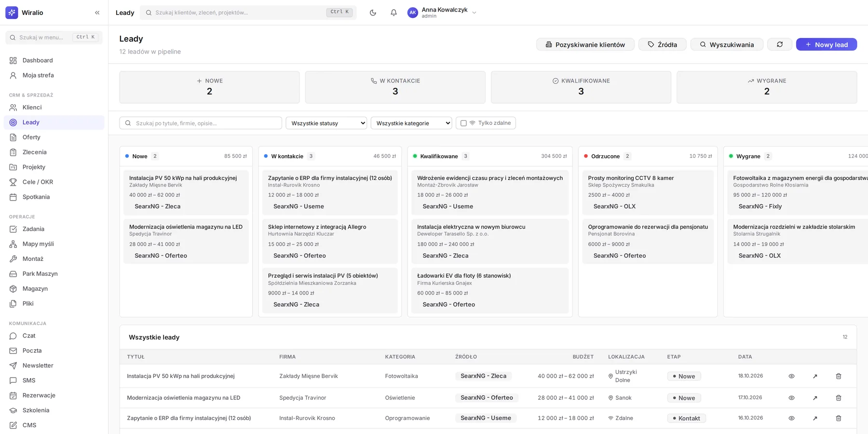Open the Sklep internetowy z integracją Allegro card
The width and height of the screenshot is (868, 434).
pyautogui.click(x=330, y=241)
